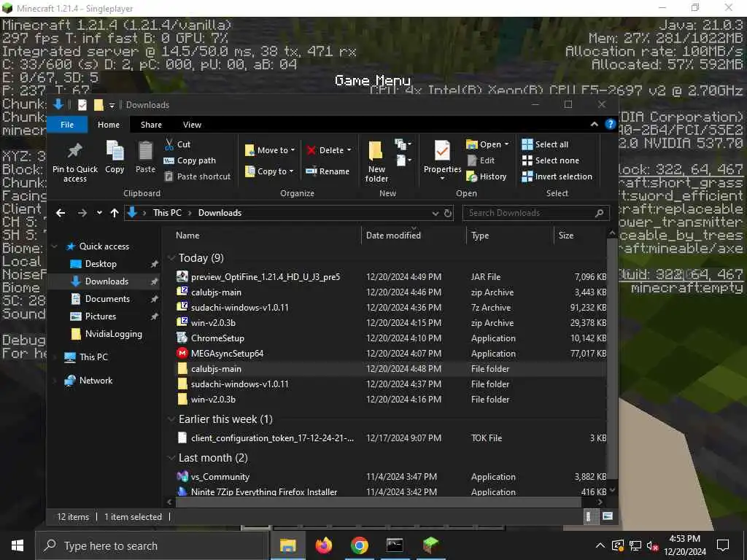The height and width of the screenshot is (560, 747).
Task: Select This PC in navigation pane
Action: pos(93,357)
